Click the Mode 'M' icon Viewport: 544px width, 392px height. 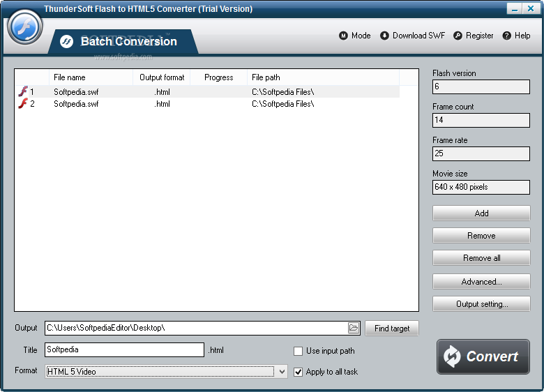[343, 36]
